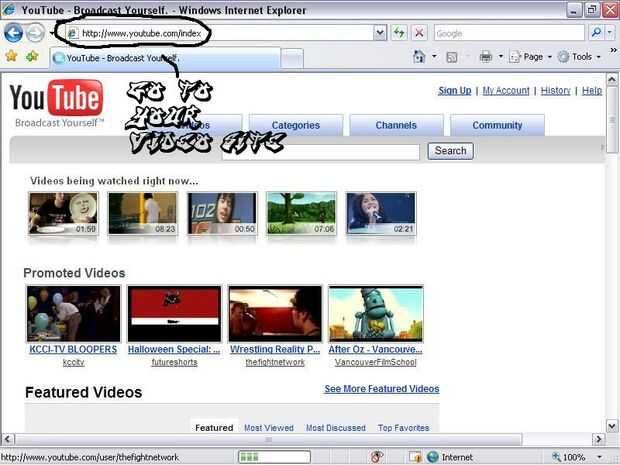The image size is (620, 465).
Task: Open the Favorites Center star icon
Action: pos(11,57)
